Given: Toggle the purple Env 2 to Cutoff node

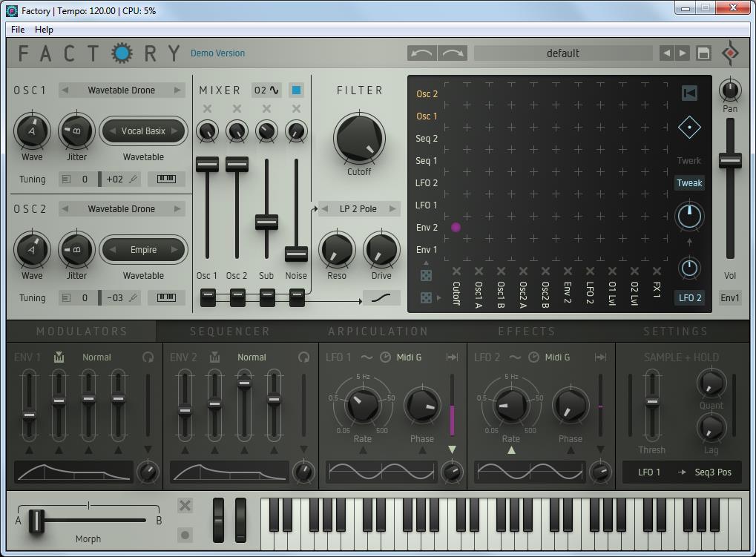Looking at the screenshot, I should tap(456, 227).
